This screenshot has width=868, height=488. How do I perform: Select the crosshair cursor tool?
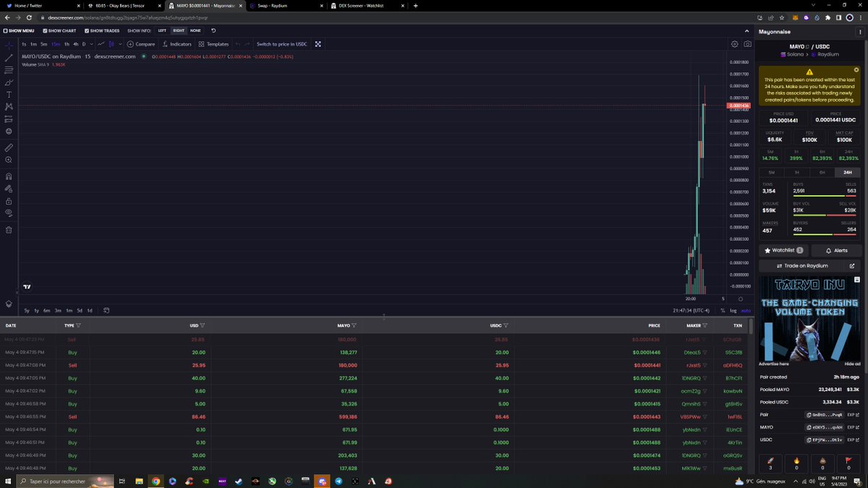pyautogui.click(x=9, y=44)
